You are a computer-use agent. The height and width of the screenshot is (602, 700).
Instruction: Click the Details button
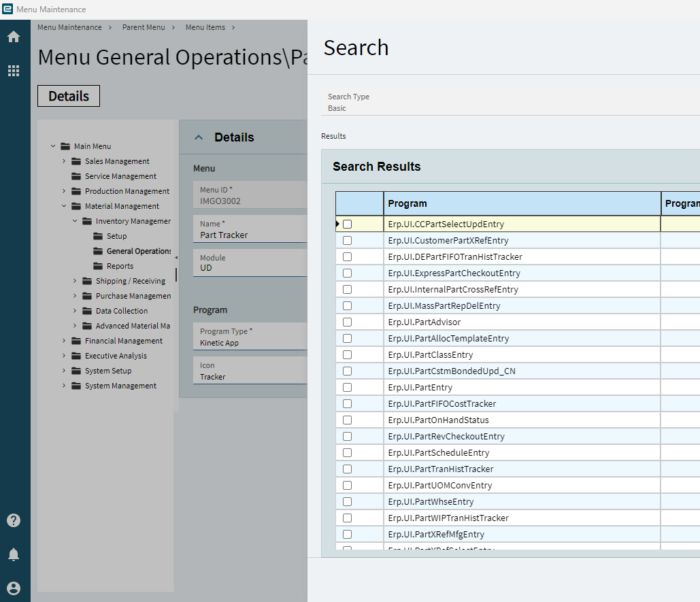tap(69, 96)
